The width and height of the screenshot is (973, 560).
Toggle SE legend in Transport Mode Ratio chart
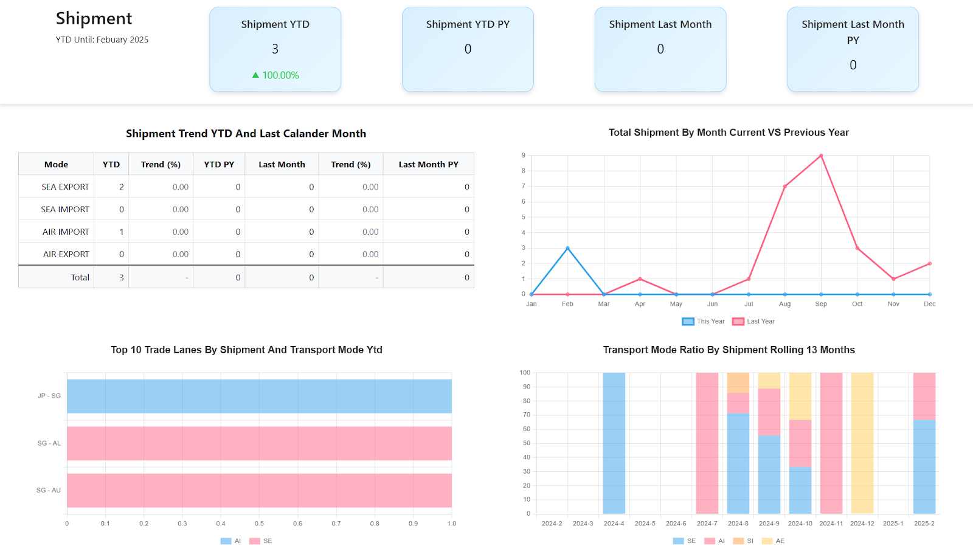(x=678, y=541)
